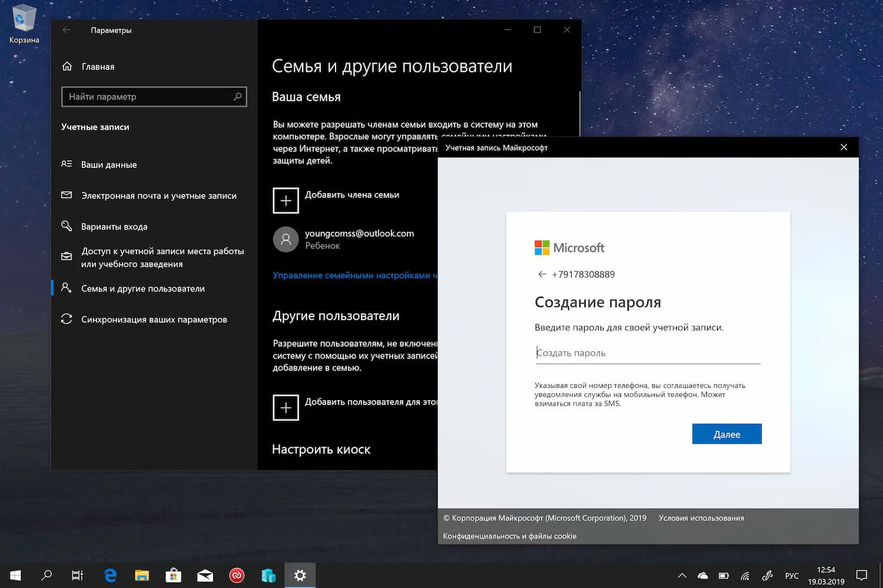Click the 'Создать пароль' password field
This screenshot has width=883, height=588.
648,352
